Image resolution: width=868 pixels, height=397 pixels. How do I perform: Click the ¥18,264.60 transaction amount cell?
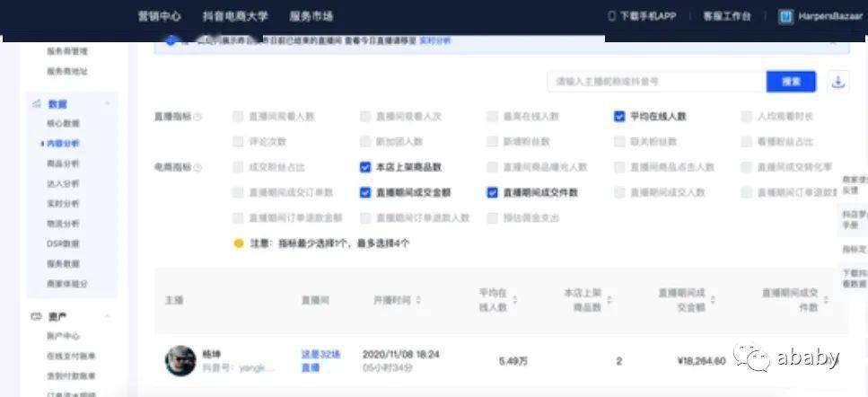[701, 361]
